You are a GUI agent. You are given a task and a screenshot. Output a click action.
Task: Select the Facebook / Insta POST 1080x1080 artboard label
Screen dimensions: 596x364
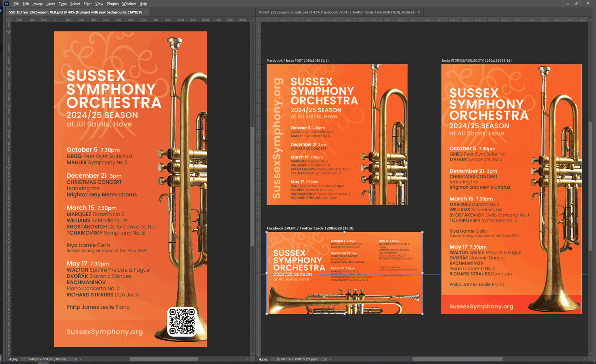point(298,61)
